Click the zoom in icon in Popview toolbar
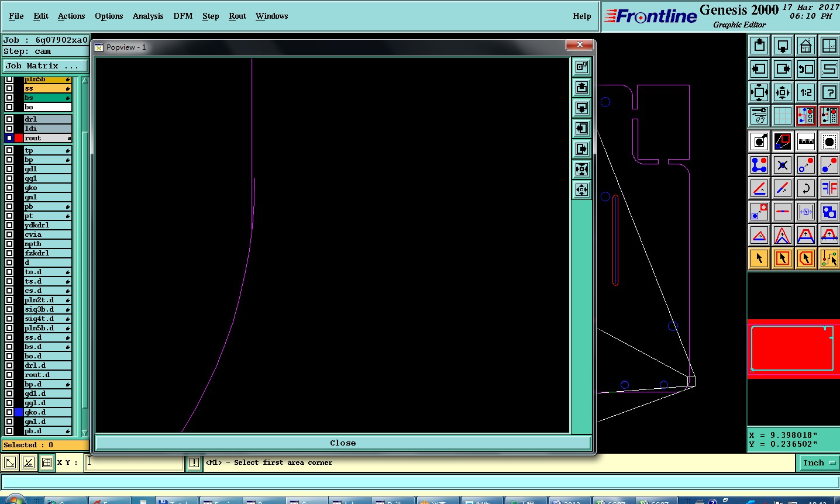840x504 pixels. click(581, 169)
